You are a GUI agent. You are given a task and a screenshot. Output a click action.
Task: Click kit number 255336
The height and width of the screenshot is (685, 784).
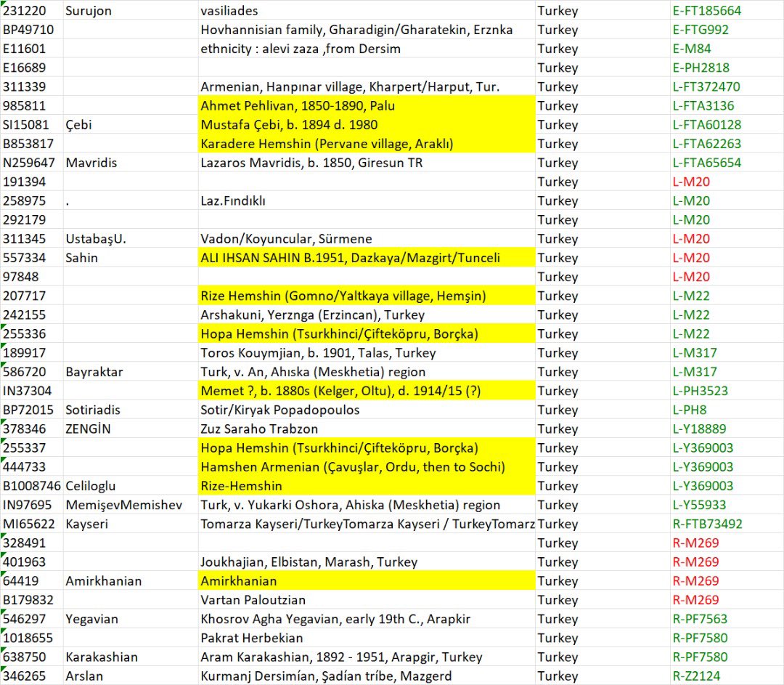click(x=31, y=333)
